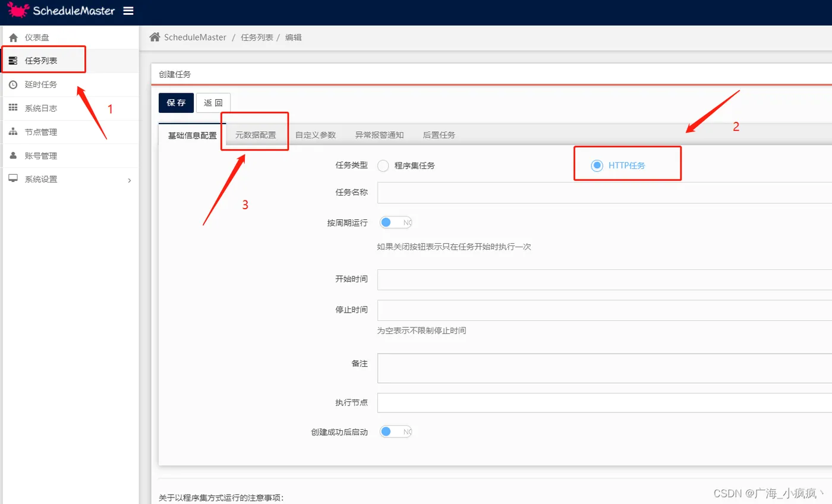The height and width of the screenshot is (504, 832).
Task: Click the 仪表盘 home icon in sidebar
Action: (x=13, y=37)
